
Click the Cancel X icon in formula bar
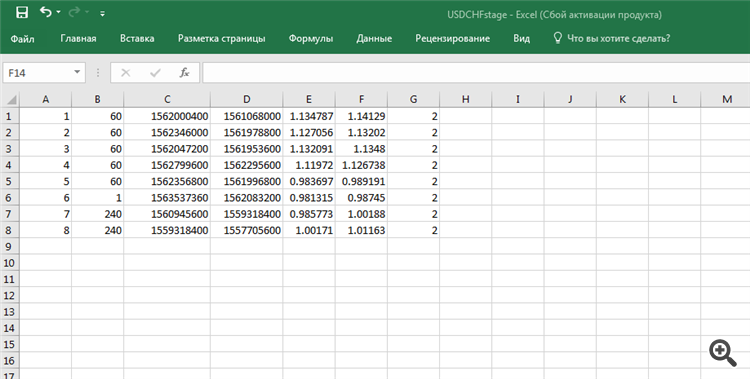point(126,73)
